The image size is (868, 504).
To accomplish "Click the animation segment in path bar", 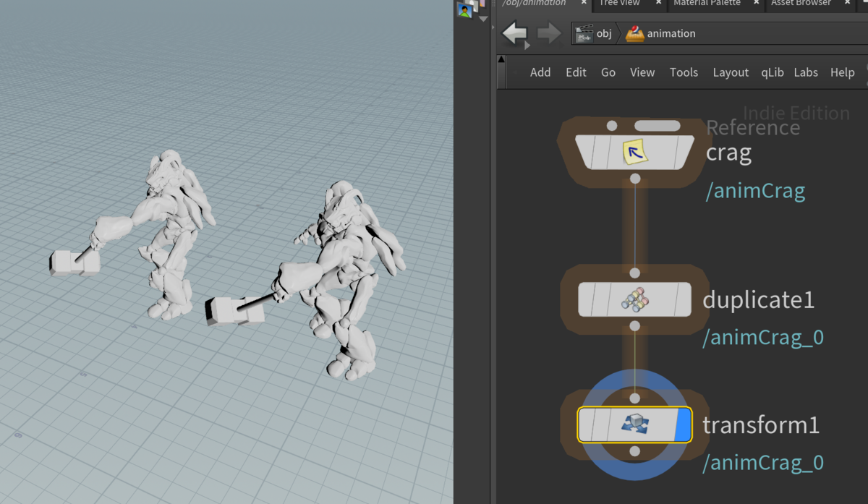I will [x=660, y=33].
